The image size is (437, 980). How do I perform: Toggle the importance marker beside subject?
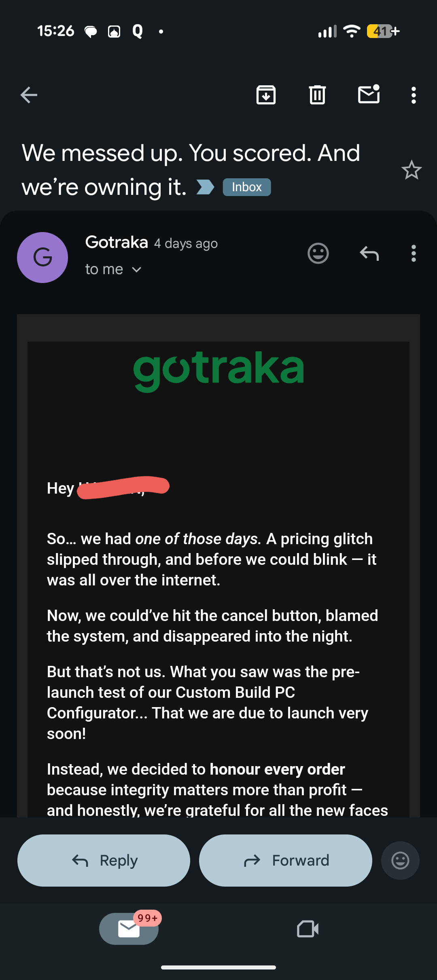click(x=205, y=187)
